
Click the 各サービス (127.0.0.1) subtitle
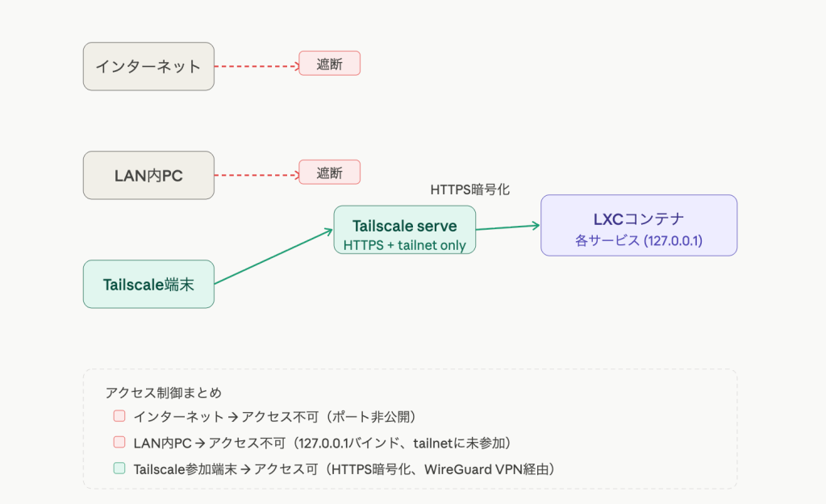click(x=638, y=240)
